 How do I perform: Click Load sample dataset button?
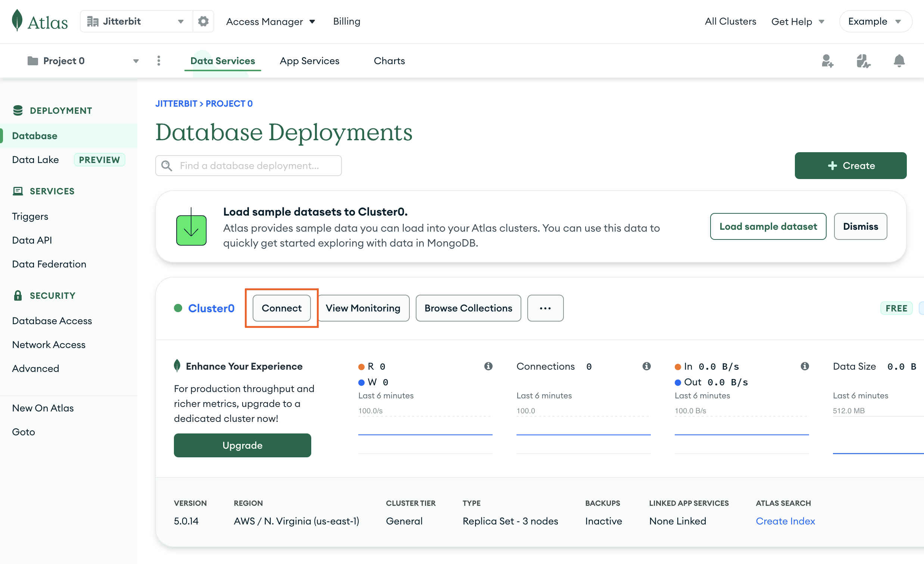[768, 226]
